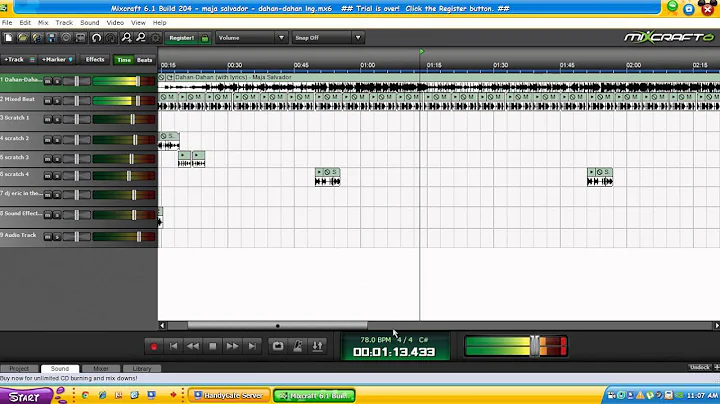Mute the scratch 4 track
This screenshot has width=720, height=404.
(48, 176)
